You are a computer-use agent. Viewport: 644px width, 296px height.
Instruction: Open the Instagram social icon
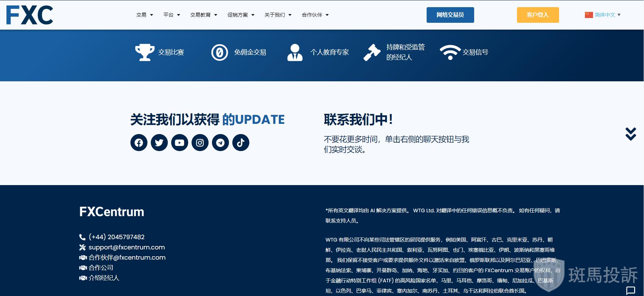(200, 143)
